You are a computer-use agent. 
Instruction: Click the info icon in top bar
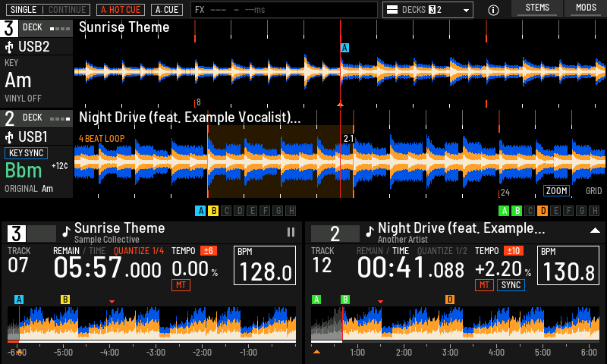tap(493, 10)
